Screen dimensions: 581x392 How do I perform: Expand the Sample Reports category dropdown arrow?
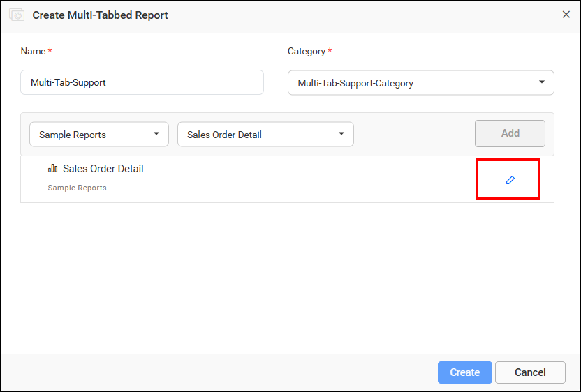156,134
